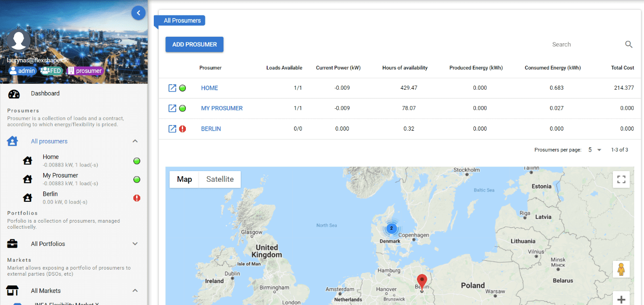Click the red error icon on the BERLIN row
Viewport: 644px width, 305px height.
(182, 129)
